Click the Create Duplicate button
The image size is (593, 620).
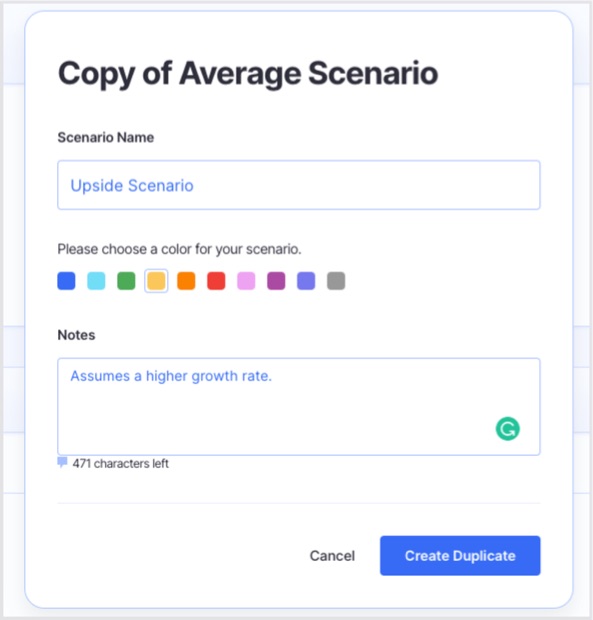click(x=460, y=556)
